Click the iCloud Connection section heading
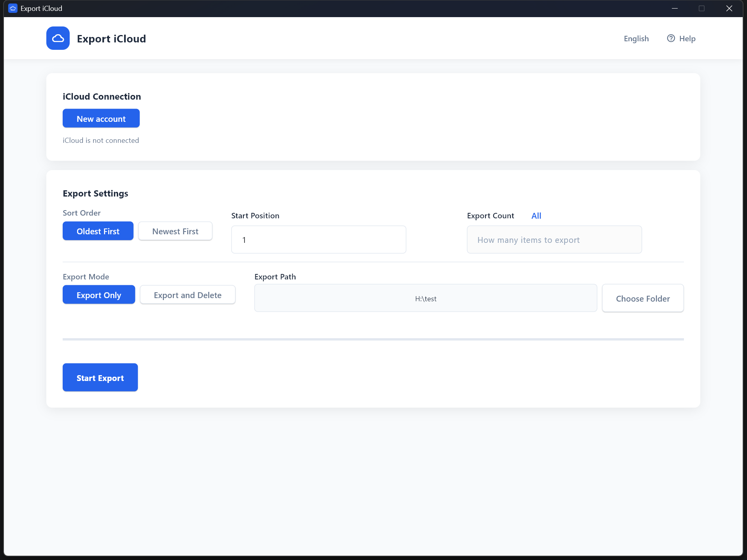Viewport: 747px width, 560px height. pyautogui.click(x=102, y=96)
